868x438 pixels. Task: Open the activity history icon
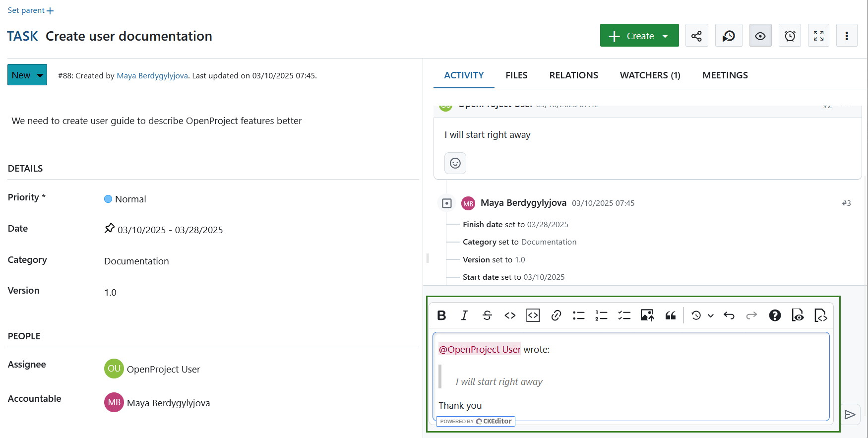coord(728,36)
